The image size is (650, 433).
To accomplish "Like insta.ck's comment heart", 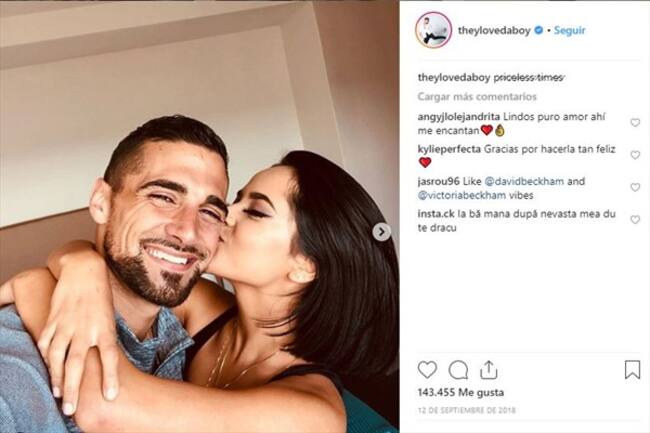I will click(635, 220).
